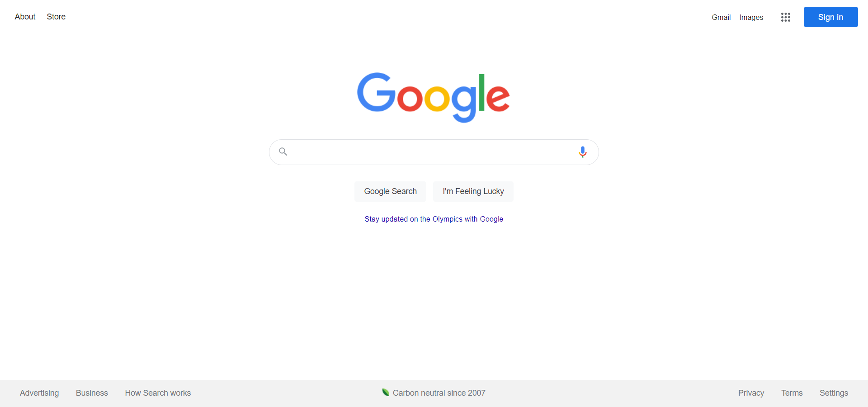
Task: Open the Gmail link
Action: pyautogui.click(x=721, y=17)
